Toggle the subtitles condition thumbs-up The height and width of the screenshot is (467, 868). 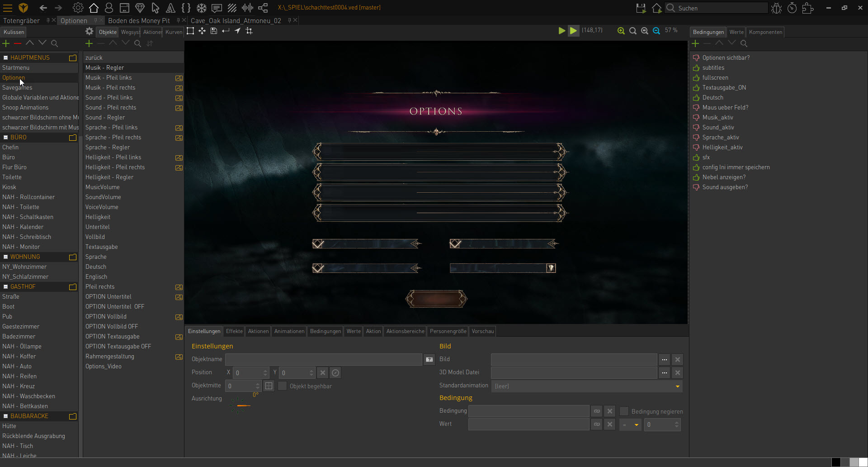[x=697, y=68]
